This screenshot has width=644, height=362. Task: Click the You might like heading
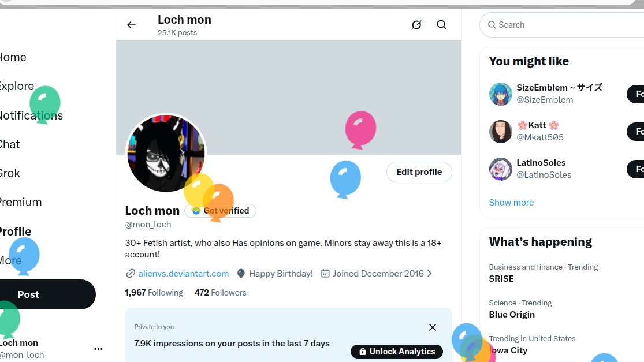tap(528, 61)
